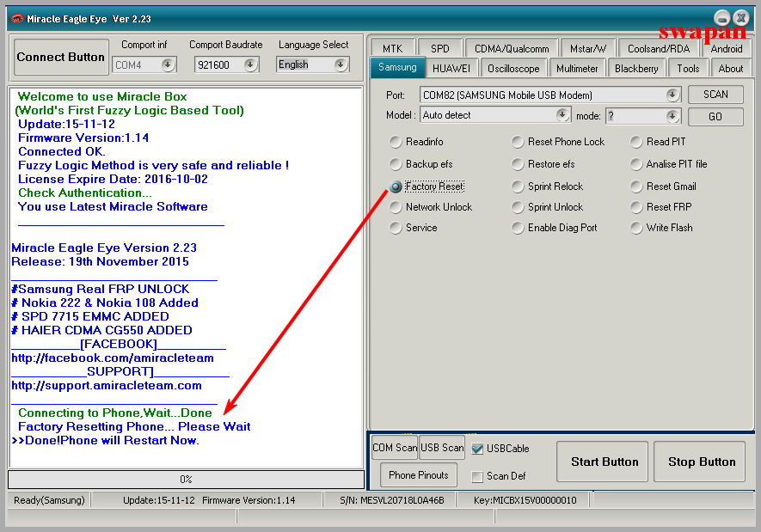Select the Write Flash option
Image resolution: width=761 pixels, height=532 pixels.
click(x=636, y=228)
